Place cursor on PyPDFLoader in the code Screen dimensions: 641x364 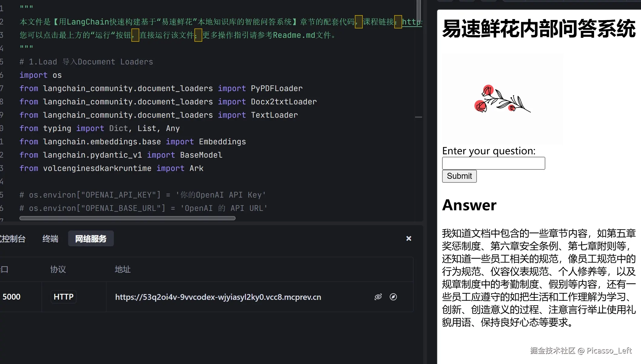click(x=276, y=88)
